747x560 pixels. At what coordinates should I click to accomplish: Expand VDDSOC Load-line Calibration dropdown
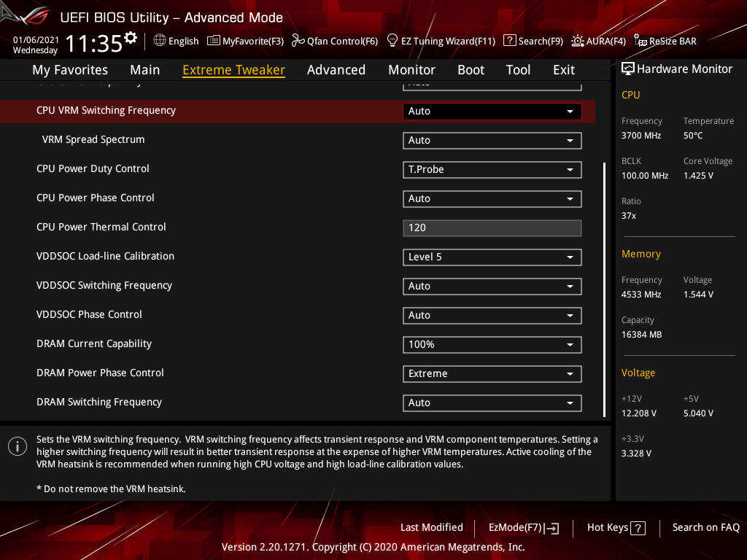click(x=492, y=257)
